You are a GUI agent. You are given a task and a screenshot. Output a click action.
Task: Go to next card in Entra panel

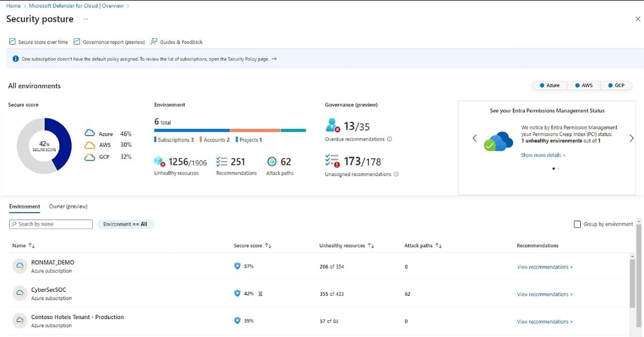[x=631, y=138]
